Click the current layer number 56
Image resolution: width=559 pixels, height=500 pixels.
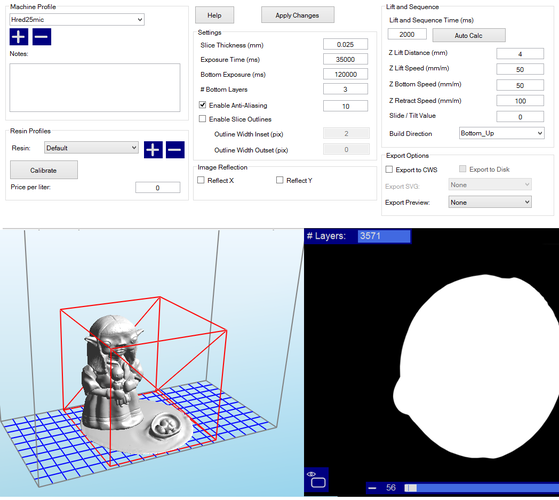391,488
